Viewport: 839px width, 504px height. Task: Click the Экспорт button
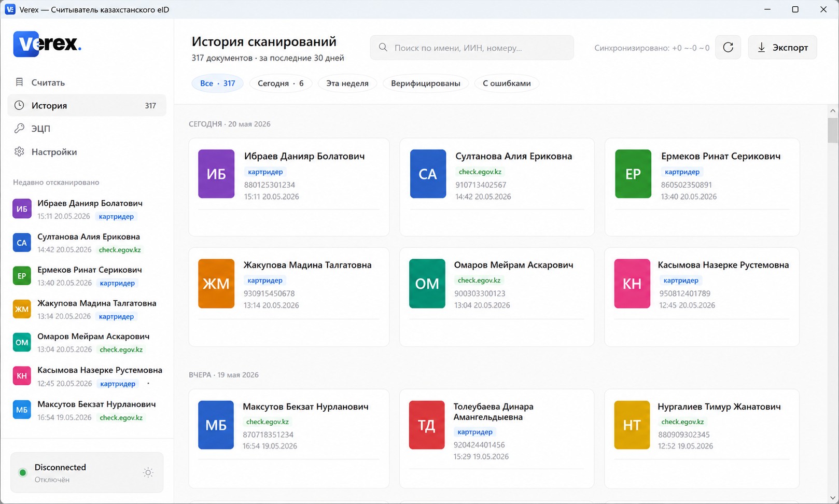(x=782, y=47)
